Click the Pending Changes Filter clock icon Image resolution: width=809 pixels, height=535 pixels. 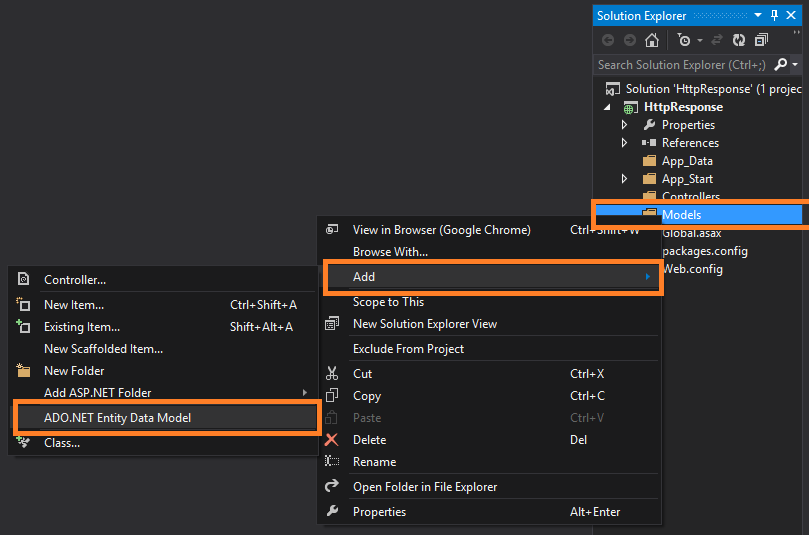pyautogui.click(x=684, y=41)
